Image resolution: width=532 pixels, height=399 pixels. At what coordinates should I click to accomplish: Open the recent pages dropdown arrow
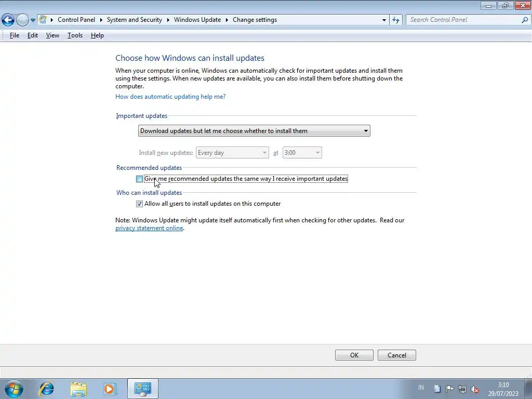point(33,20)
